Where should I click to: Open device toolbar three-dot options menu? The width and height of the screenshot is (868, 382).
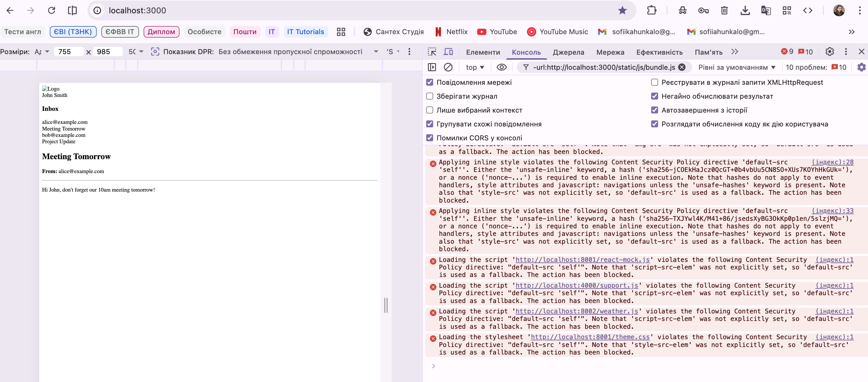[409, 52]
